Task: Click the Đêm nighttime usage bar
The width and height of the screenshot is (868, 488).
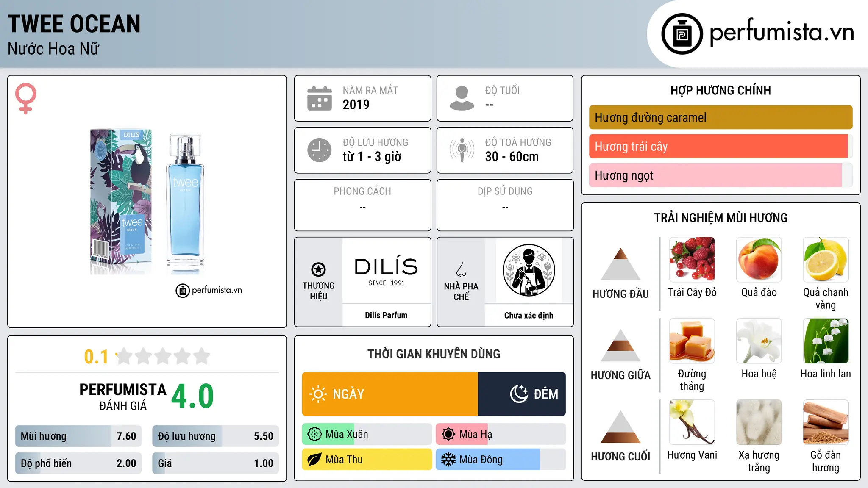Action: [x=522, y=394]
